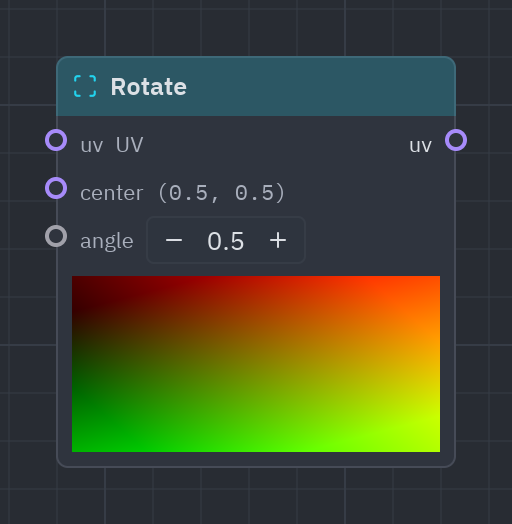Click the gray angle input socket
512x524 pixels.
pos(56,236)
